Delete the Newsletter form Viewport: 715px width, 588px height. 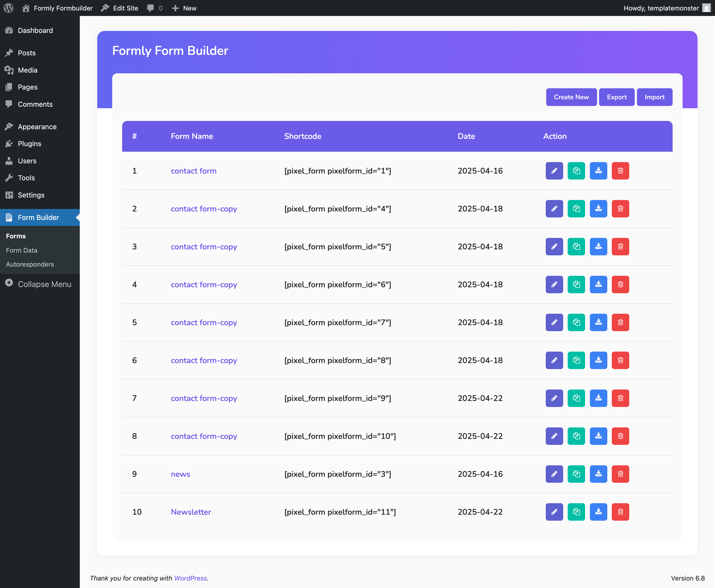pos(620,512)
